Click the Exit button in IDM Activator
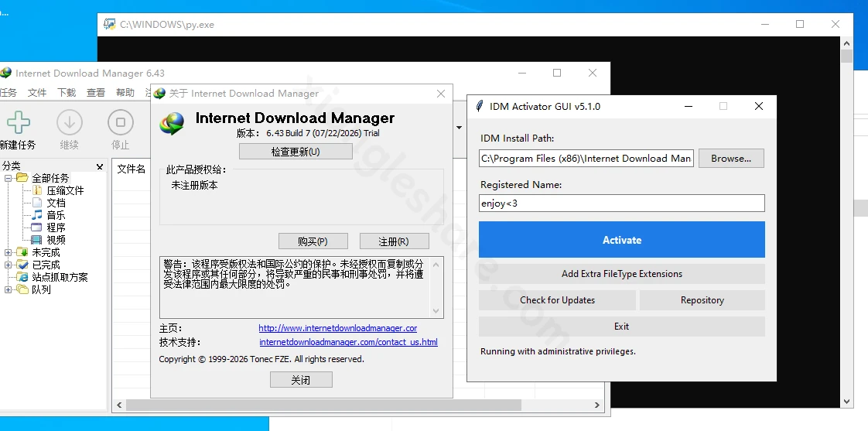Viewport: 868px width, 431px height. coord(622,327)
